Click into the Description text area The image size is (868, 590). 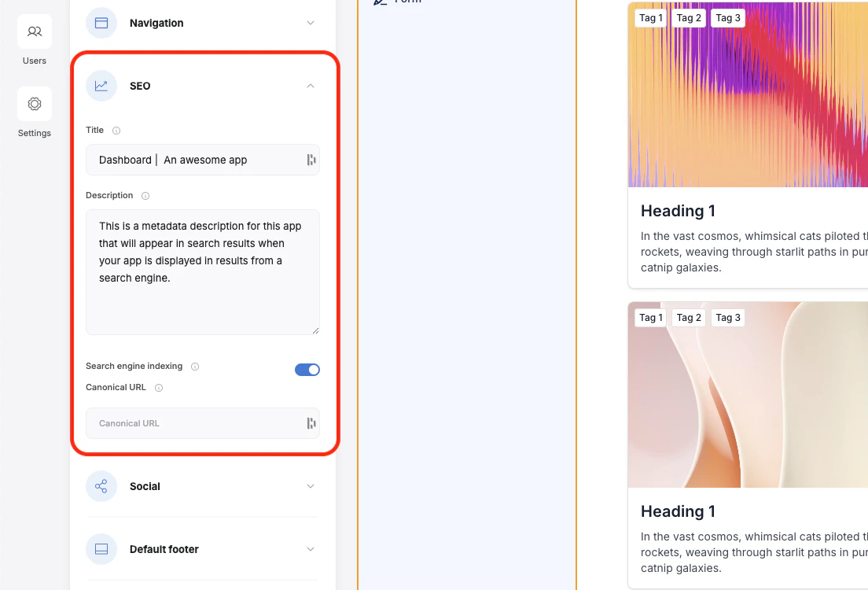pos(203,272)
